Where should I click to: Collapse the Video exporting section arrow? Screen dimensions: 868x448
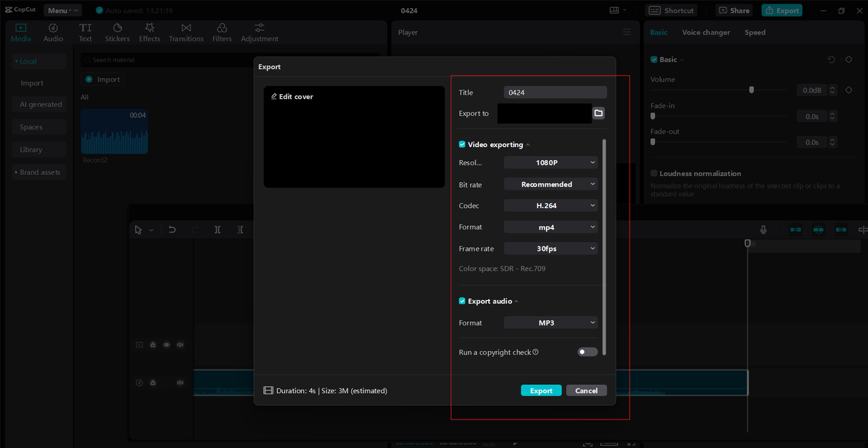click(528, 145)
